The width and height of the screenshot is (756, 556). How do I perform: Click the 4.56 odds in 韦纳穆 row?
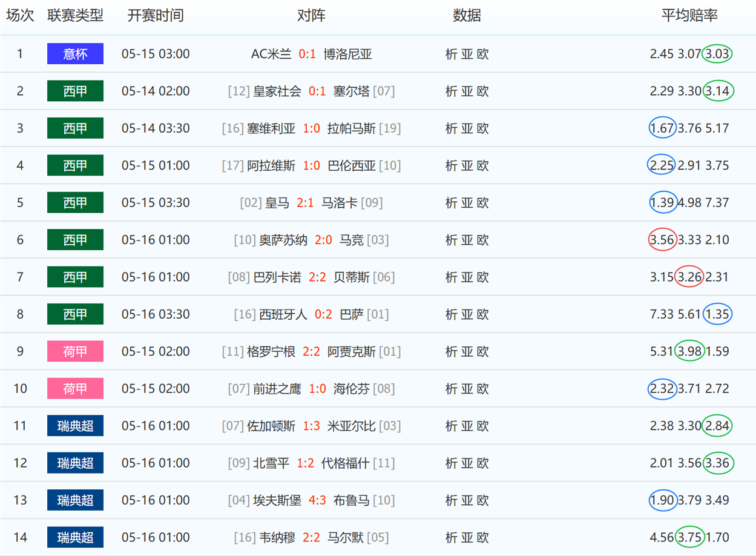click(662, 537)
